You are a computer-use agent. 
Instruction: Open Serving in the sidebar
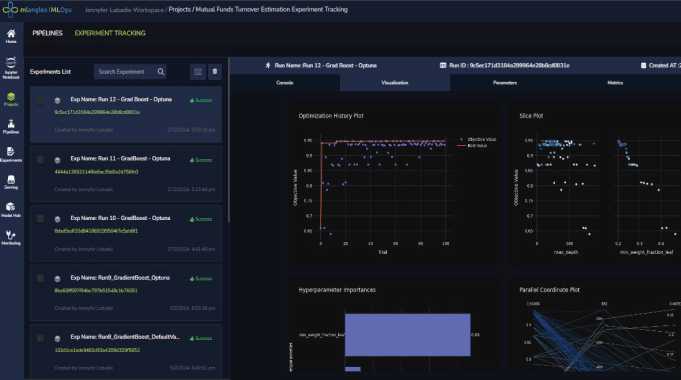(x=11, y=182)
